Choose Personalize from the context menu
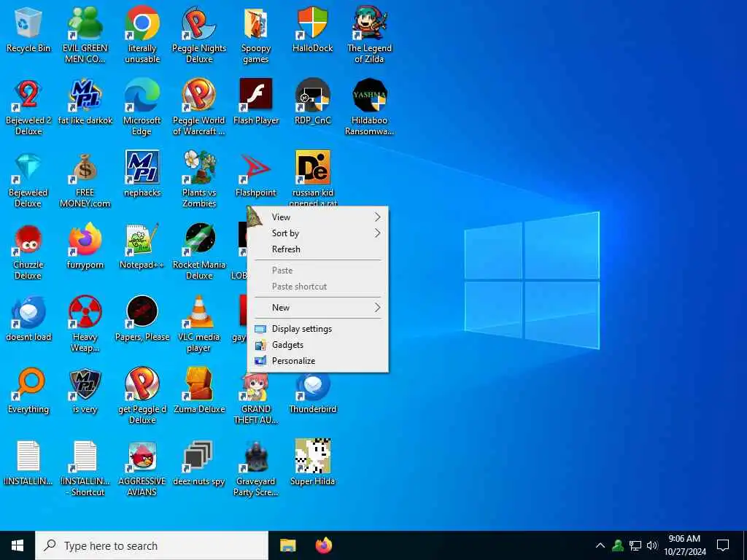The width and height of the screenshot is (747, 560). tap(318, 361)
